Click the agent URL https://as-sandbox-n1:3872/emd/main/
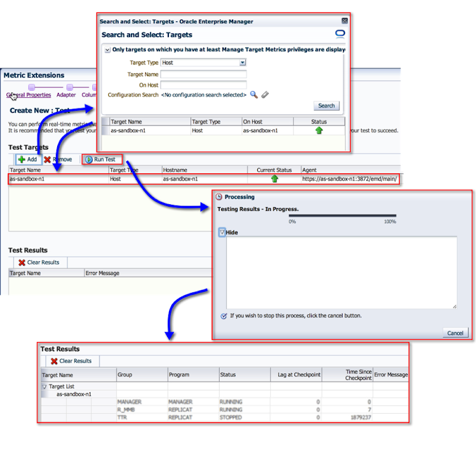The image size is (476, 449). pos(349,179)
